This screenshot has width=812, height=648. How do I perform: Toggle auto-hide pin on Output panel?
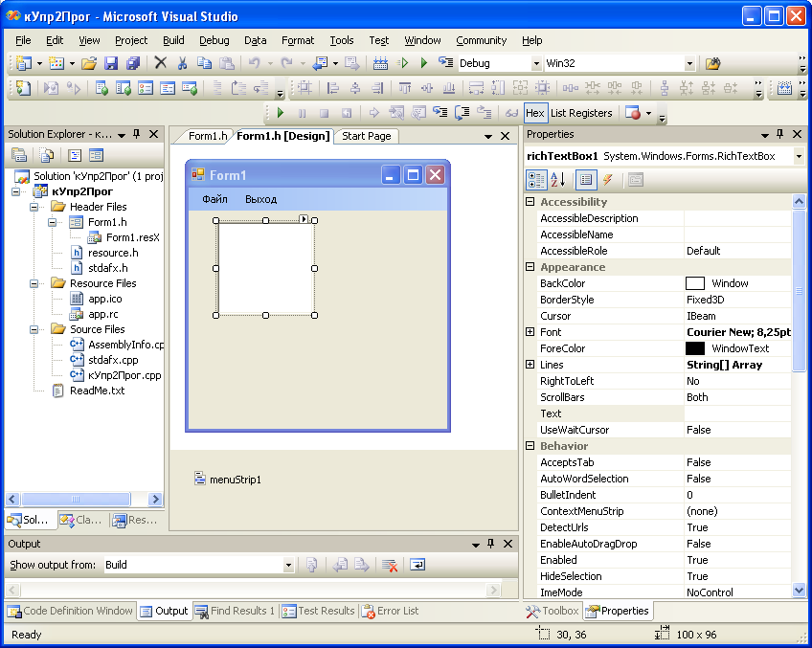click(491, 544)
